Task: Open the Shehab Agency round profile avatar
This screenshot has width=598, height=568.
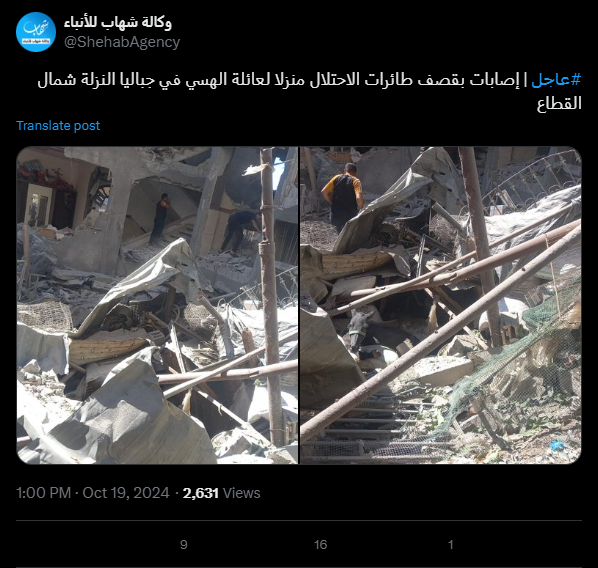Action: pos(36,32)
